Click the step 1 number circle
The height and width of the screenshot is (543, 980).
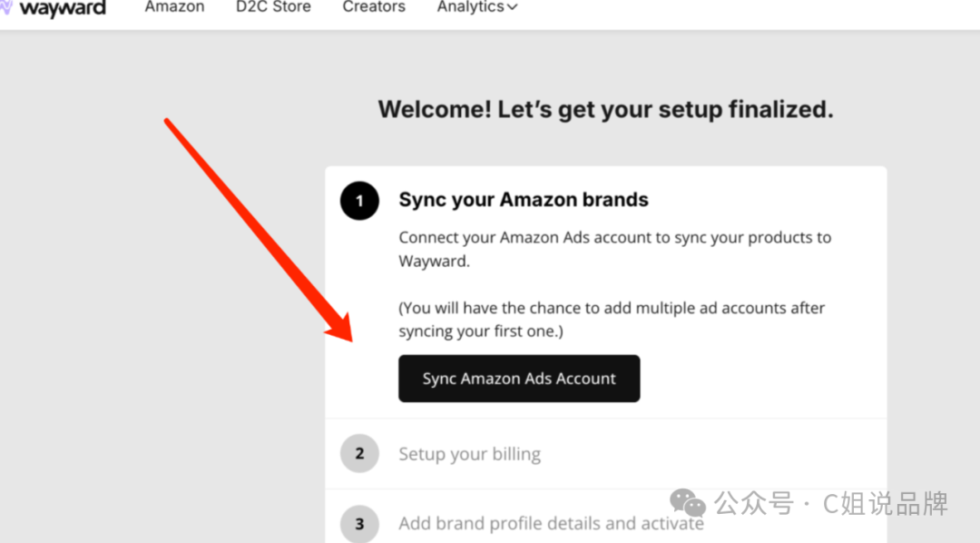(x=359, y=201)
